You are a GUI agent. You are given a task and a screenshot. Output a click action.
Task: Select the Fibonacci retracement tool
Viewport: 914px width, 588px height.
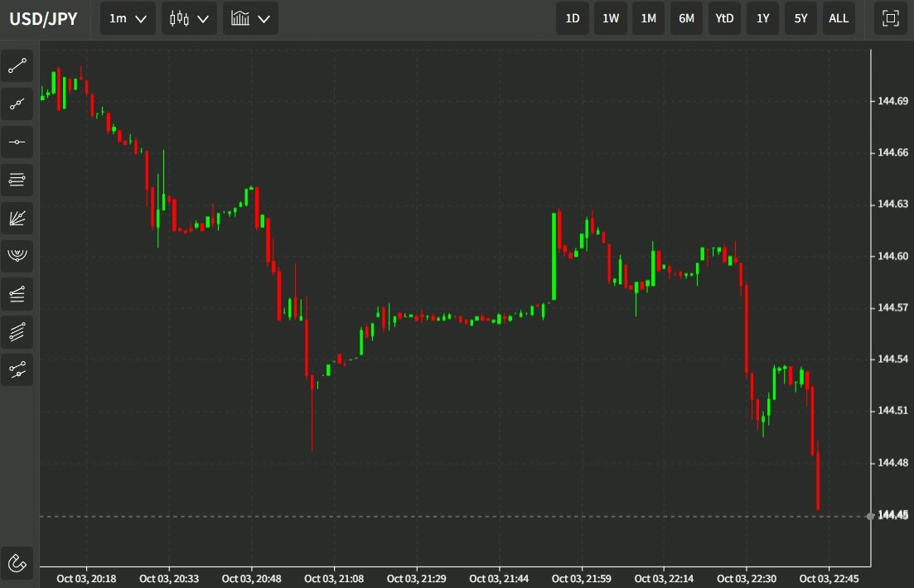pos(17,180)
